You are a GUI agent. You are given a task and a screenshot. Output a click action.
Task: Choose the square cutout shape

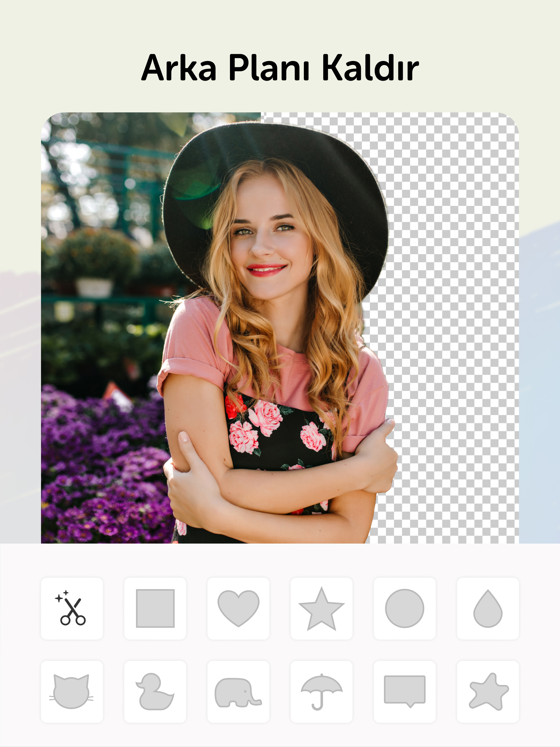155,608
